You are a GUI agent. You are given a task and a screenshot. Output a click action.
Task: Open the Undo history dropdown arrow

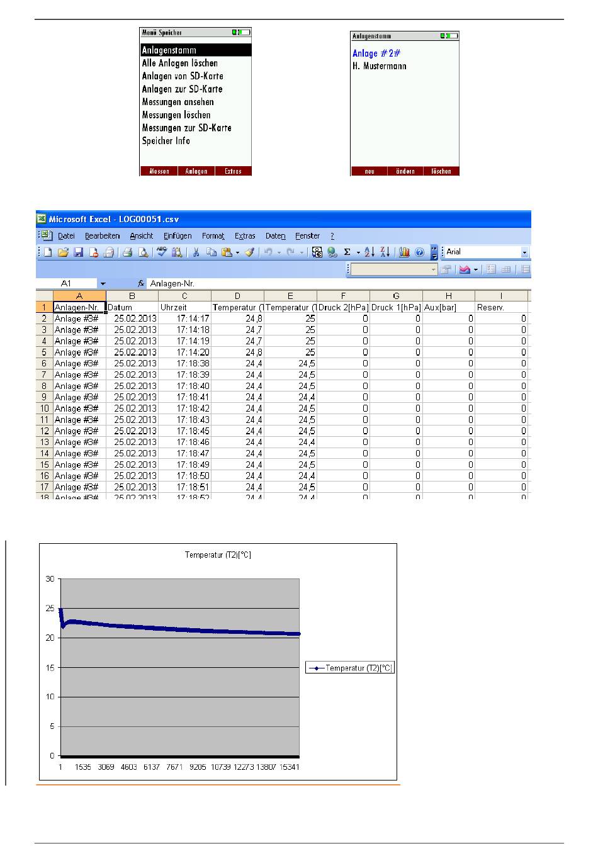(278, 253)
